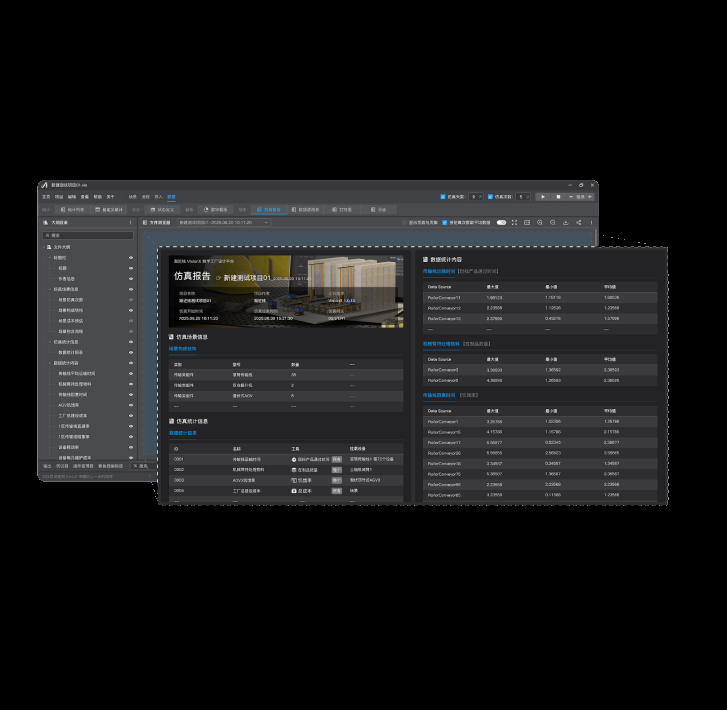Screen dimensions: 727x710
Task: Toggle eye icon on AGV利用率 outline row
Action: coord(131,405)
